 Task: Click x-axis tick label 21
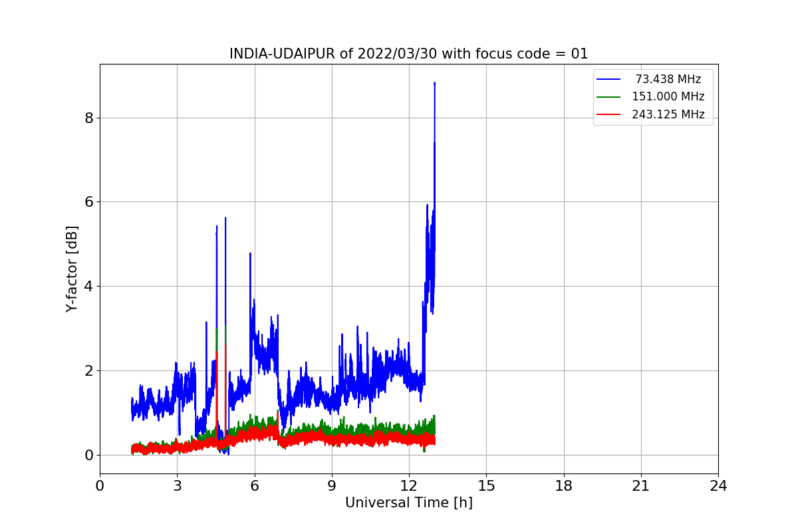tap(641, 486)
